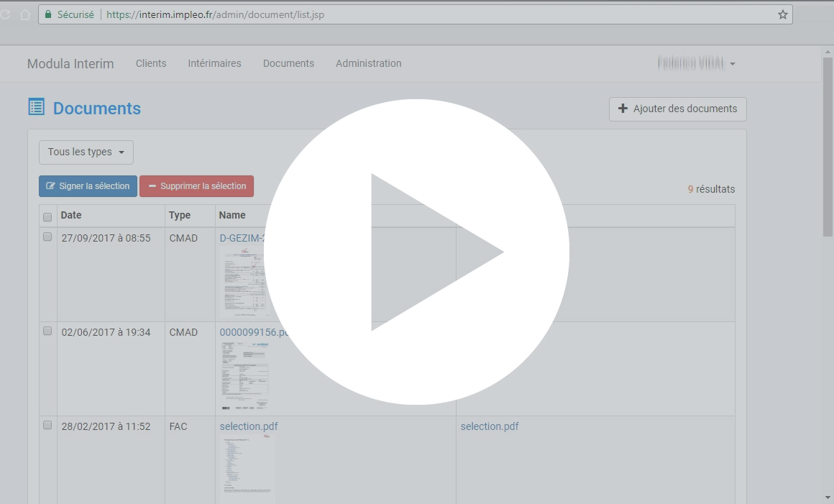This screenshot has width=834, height=504.
Task: Click the Name column header
Action: coord(232,215)
